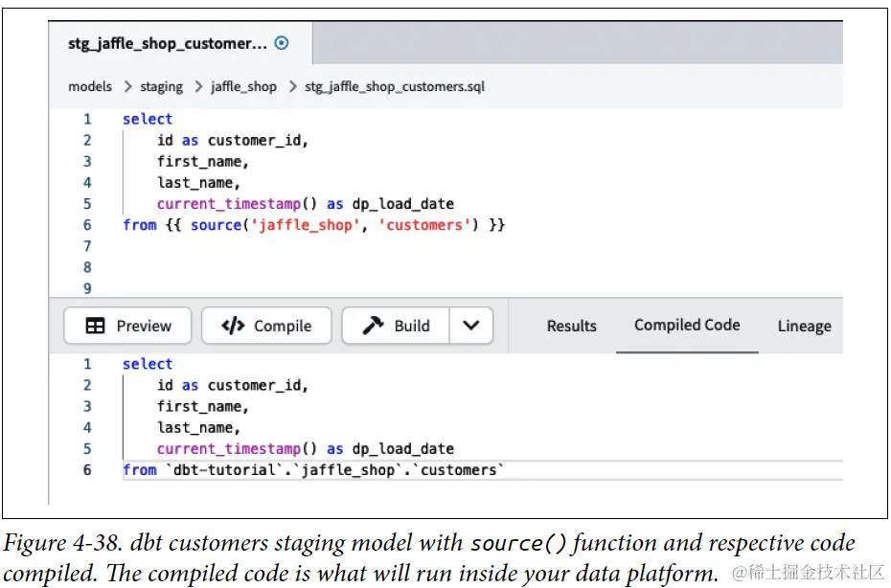Click the 'select' keyword in compiled code

tap(148, 364)
